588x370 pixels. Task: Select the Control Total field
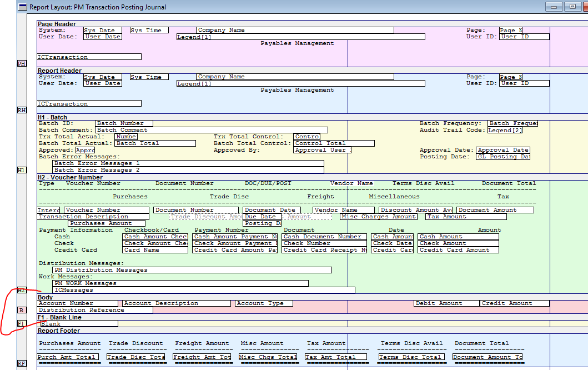tap(334, 143)
